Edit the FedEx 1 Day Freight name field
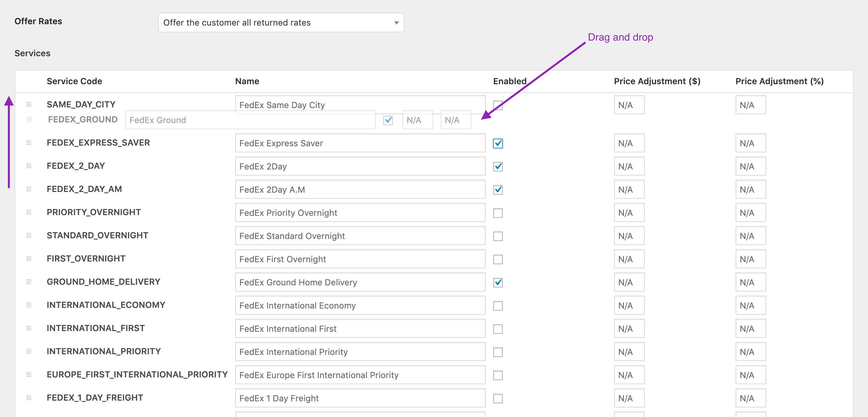868x417 pixels. (360, 398)
